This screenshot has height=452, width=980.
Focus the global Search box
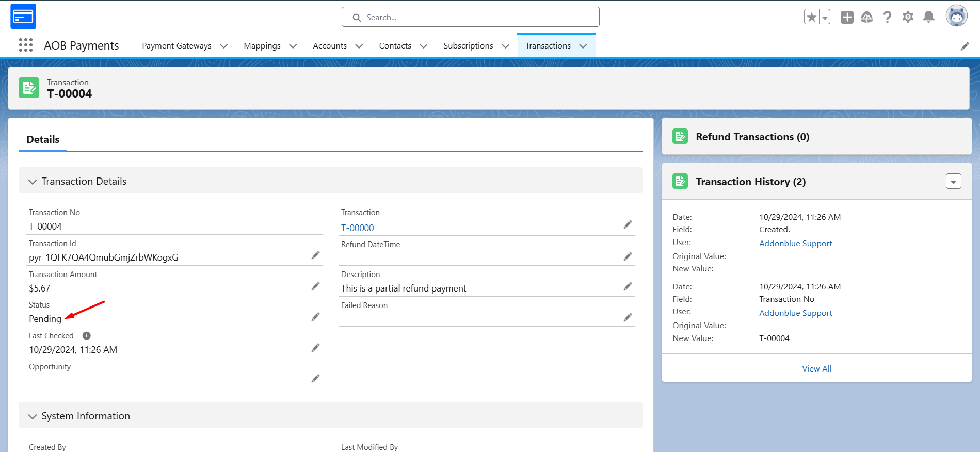coord(470,17)
